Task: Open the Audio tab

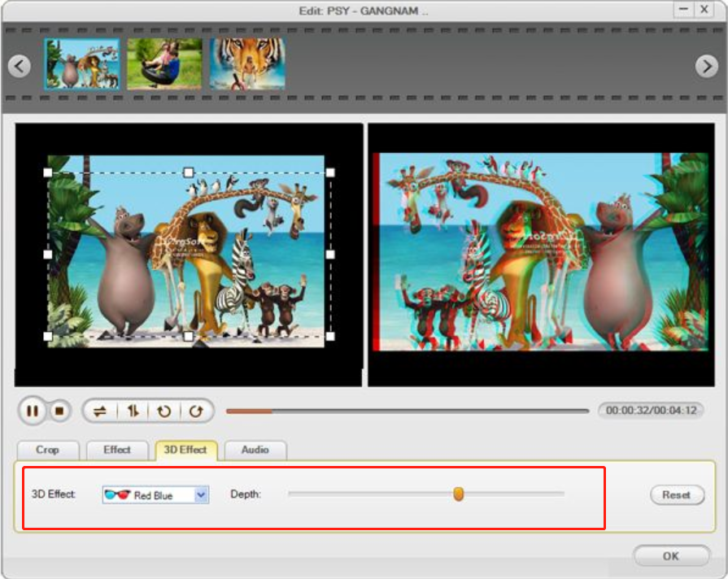Action: (x=255, y=450)
